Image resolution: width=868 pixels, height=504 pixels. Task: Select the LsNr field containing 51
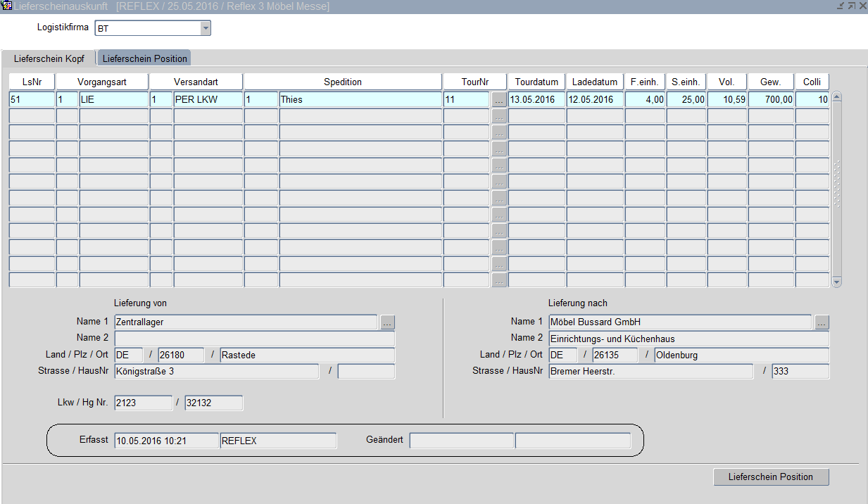coord(32,100)
